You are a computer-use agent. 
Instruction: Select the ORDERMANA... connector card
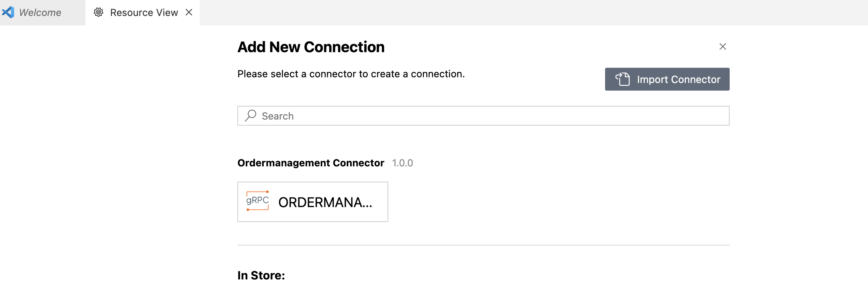(313, 202)
